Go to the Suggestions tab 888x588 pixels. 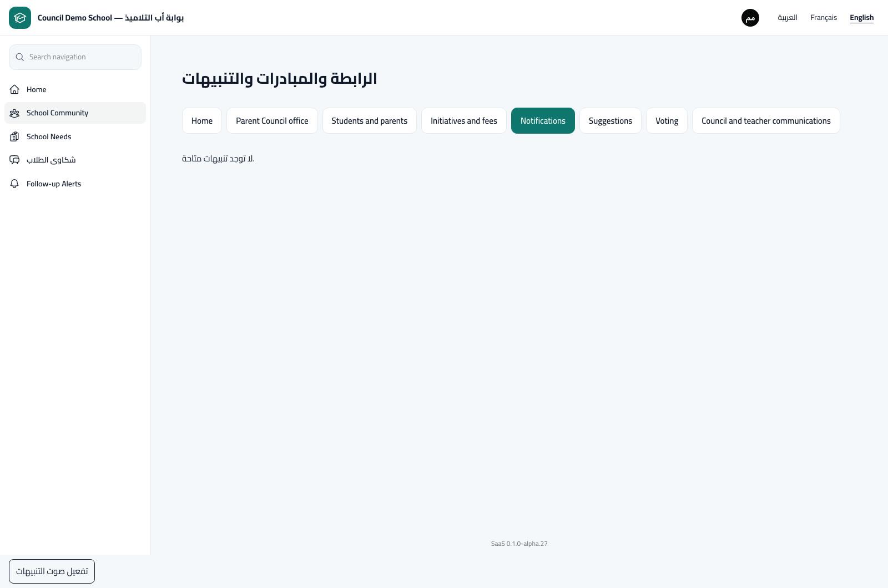(610, 121)
